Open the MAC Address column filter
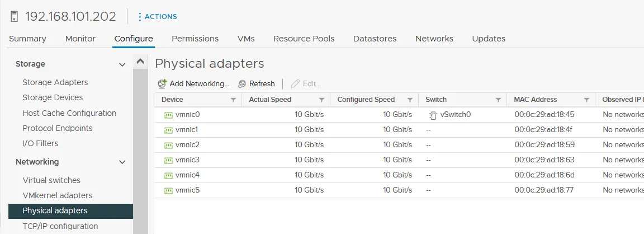The image size is (644, 234). point(586,100)
